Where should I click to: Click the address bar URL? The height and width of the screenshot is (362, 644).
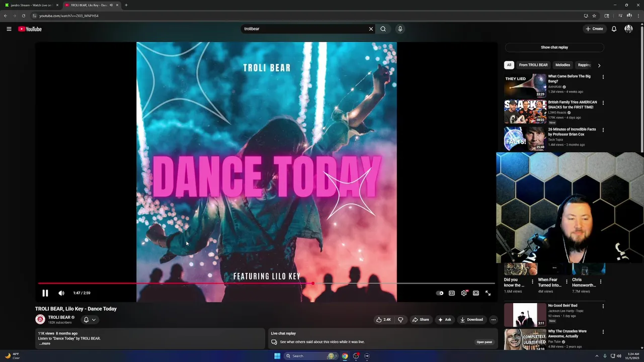click(69, 16)
